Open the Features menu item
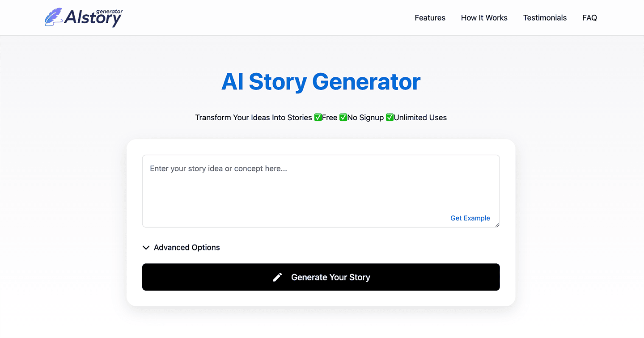644x338 pixels. click(x=430, y=17)
